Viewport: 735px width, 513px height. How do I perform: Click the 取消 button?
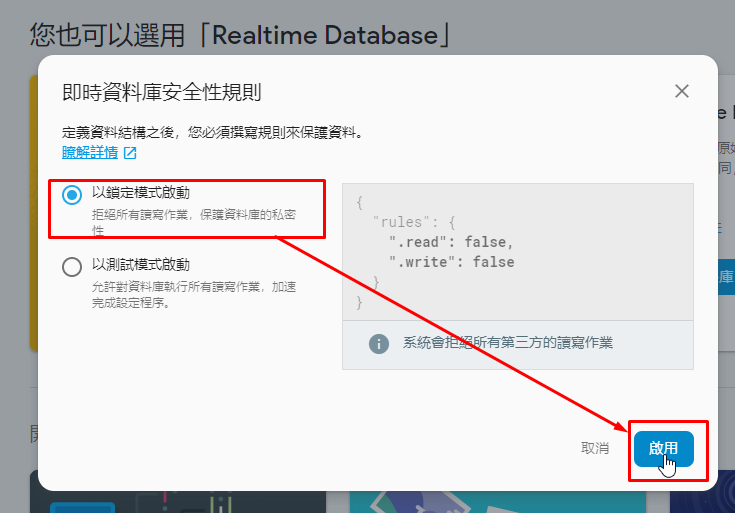point(595,448)
